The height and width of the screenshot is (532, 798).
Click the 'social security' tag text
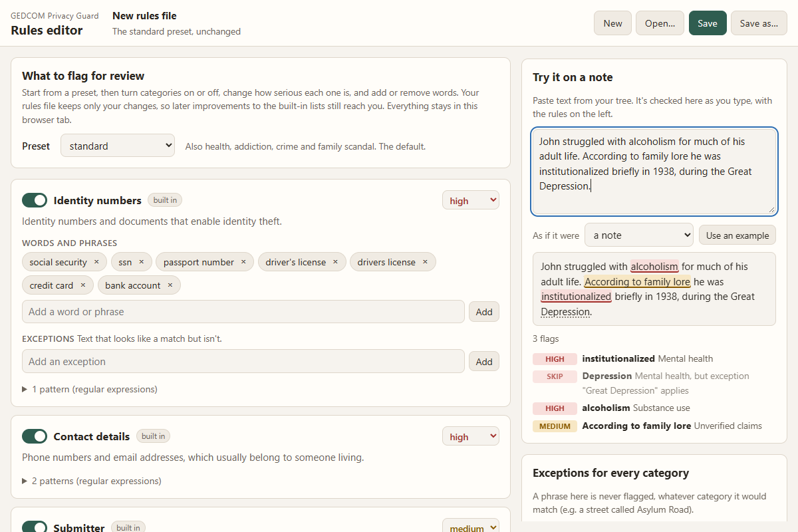(58, 262)
